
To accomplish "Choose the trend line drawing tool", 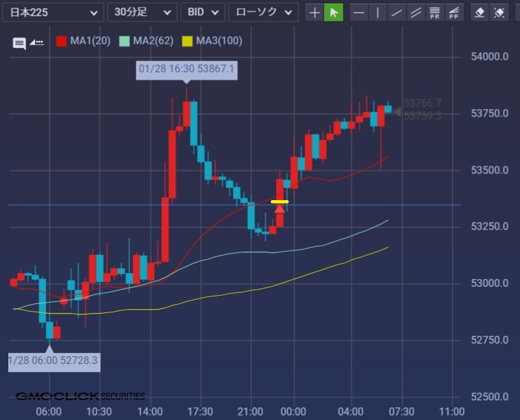I will [x=397, y=12].
